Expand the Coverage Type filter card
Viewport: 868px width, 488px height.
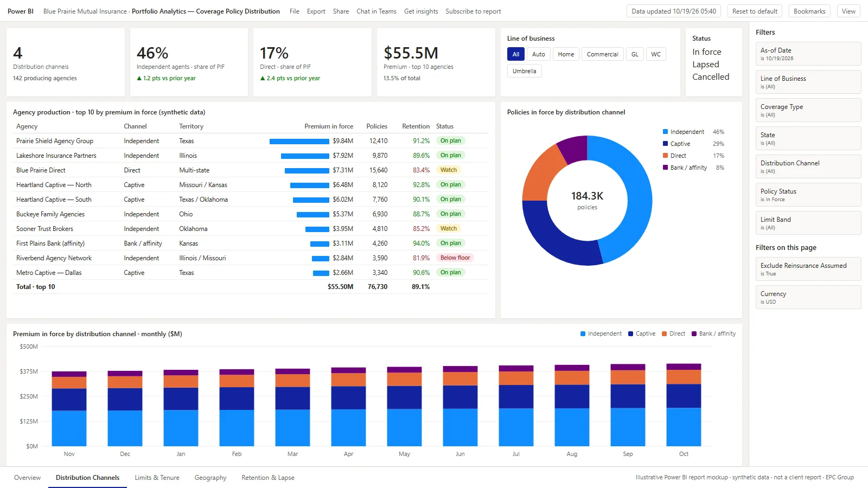pyautogui.click(x=808, y=110)
